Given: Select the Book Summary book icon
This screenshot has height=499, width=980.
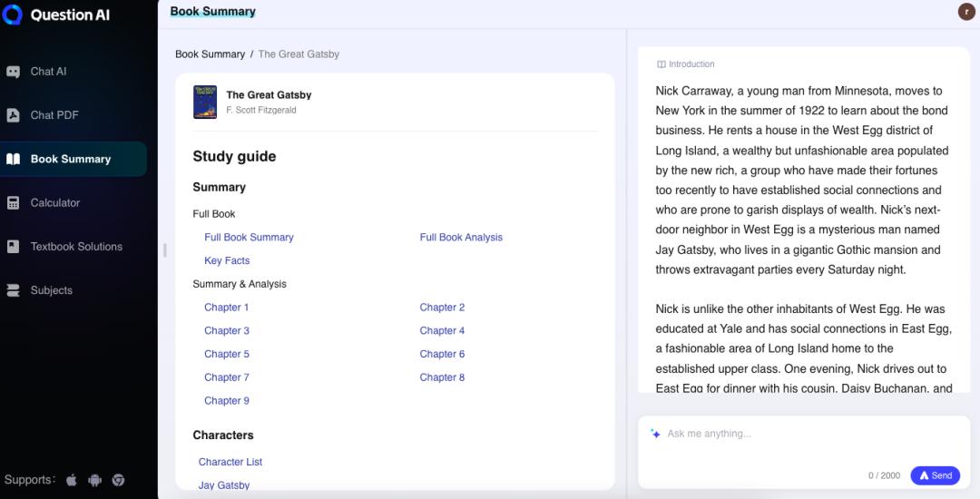Looking at the screenshot, I should coord(13,160).
